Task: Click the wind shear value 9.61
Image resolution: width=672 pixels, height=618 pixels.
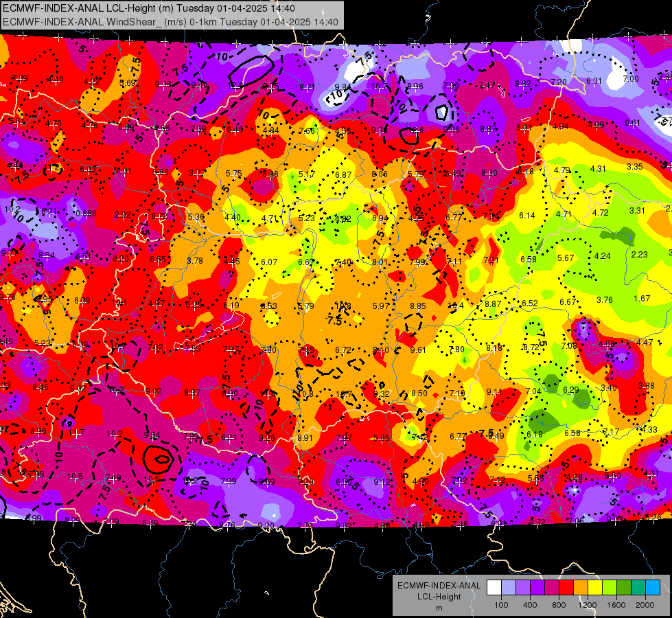Action: (x=418, y=350)
